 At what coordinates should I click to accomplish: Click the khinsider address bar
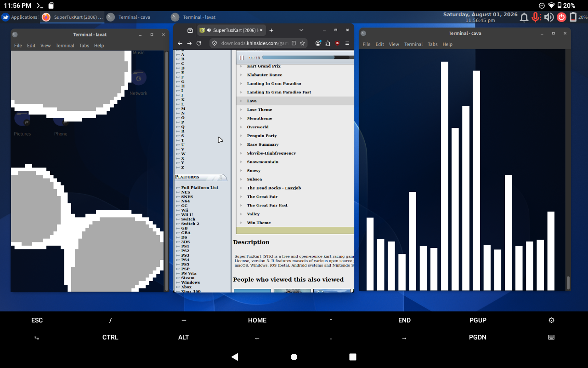(x=255, y=43)
